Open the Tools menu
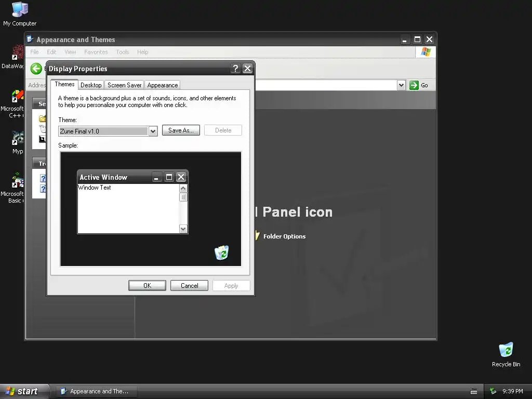This screenshot has width=532, height=399. (x=123, y=52)
